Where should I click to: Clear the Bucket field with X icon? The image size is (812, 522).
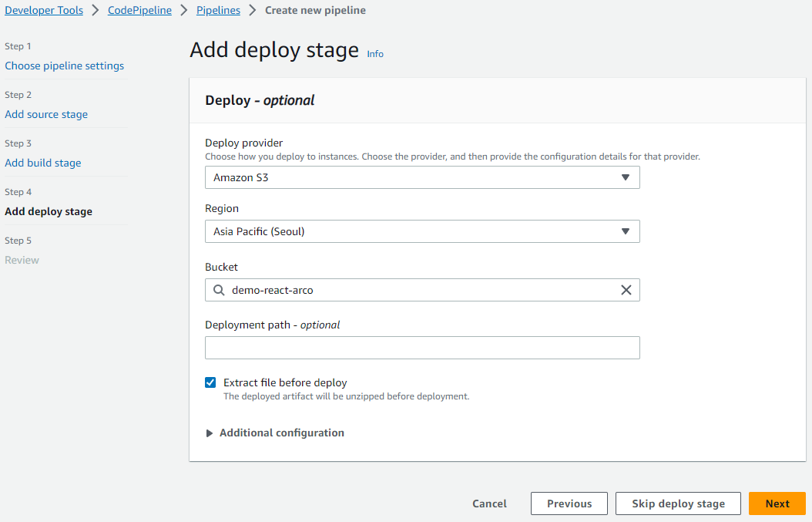[626, 290]
